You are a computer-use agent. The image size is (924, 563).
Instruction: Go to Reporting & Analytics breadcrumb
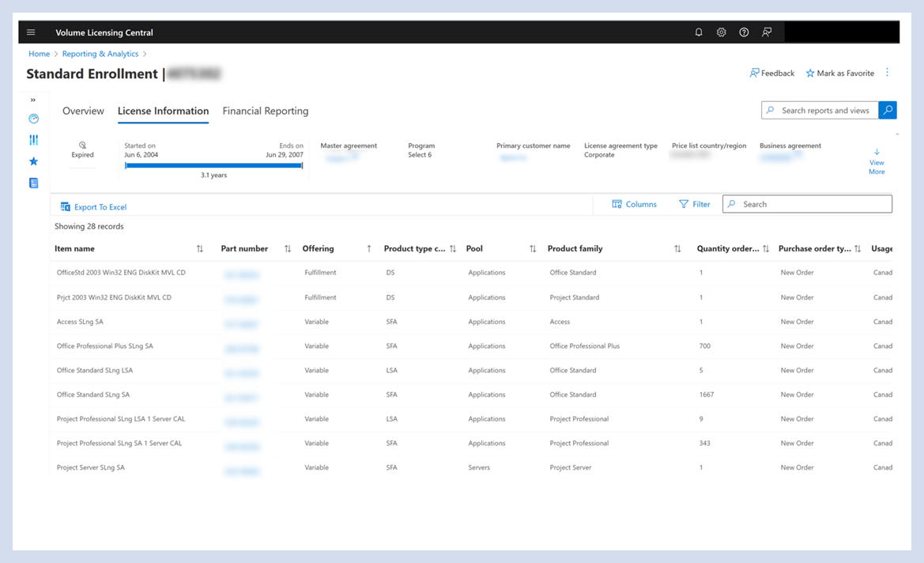[x=100, y=54]
